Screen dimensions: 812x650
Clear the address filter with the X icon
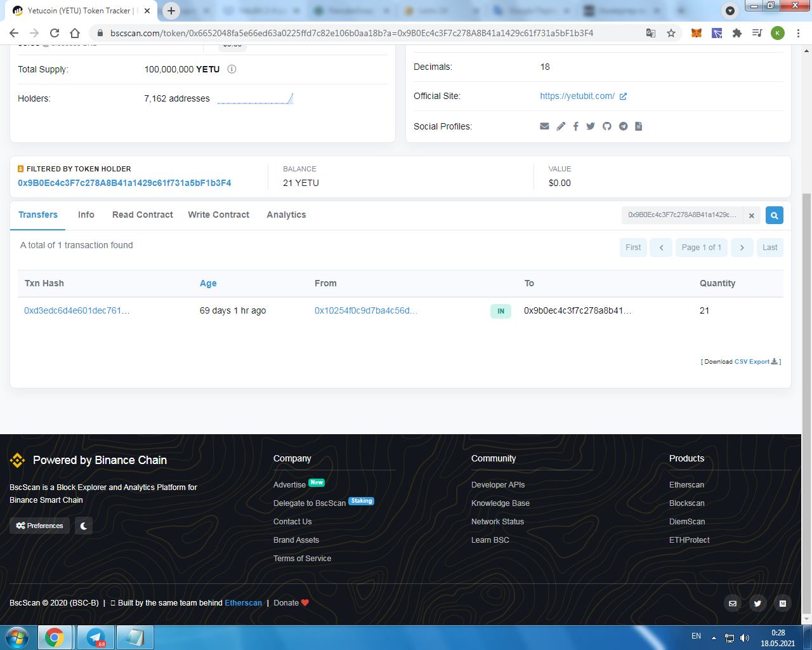[x=752, y=215]
